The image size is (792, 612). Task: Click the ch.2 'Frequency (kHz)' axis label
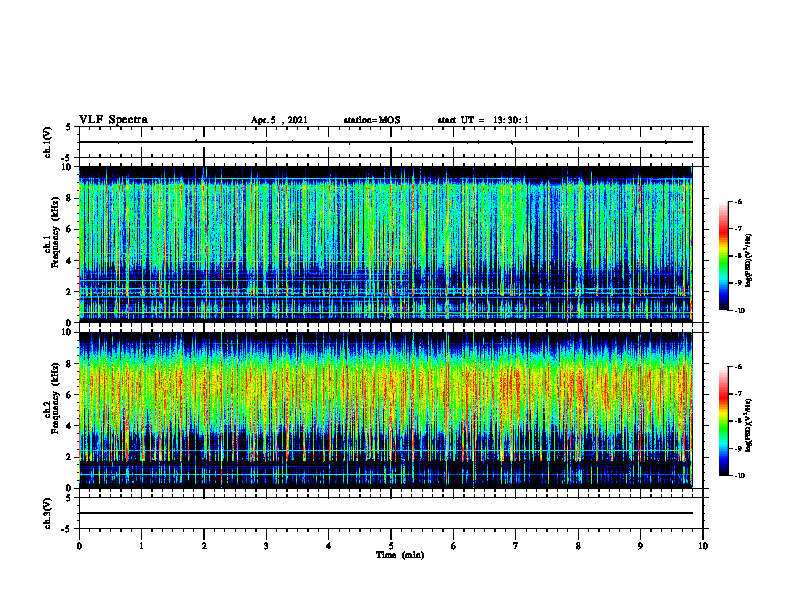(x=55, y=398)
